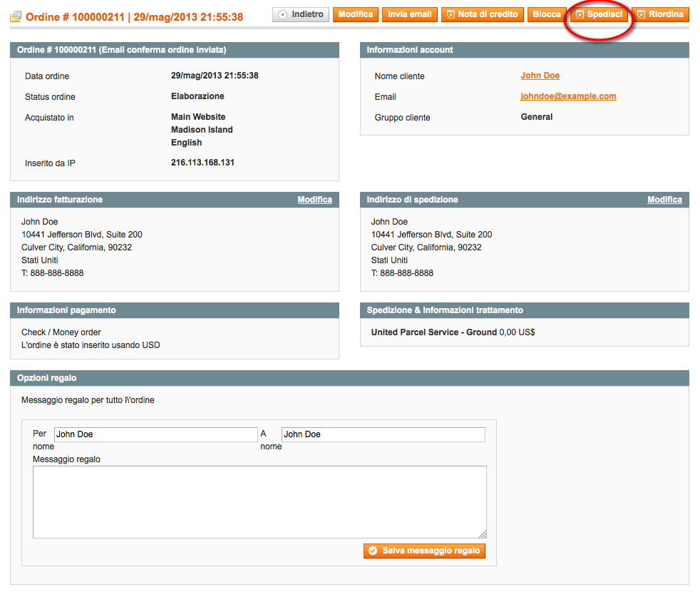Click the Indietro back arrow button
Screen dimensions: 700x592
[301, 14]
